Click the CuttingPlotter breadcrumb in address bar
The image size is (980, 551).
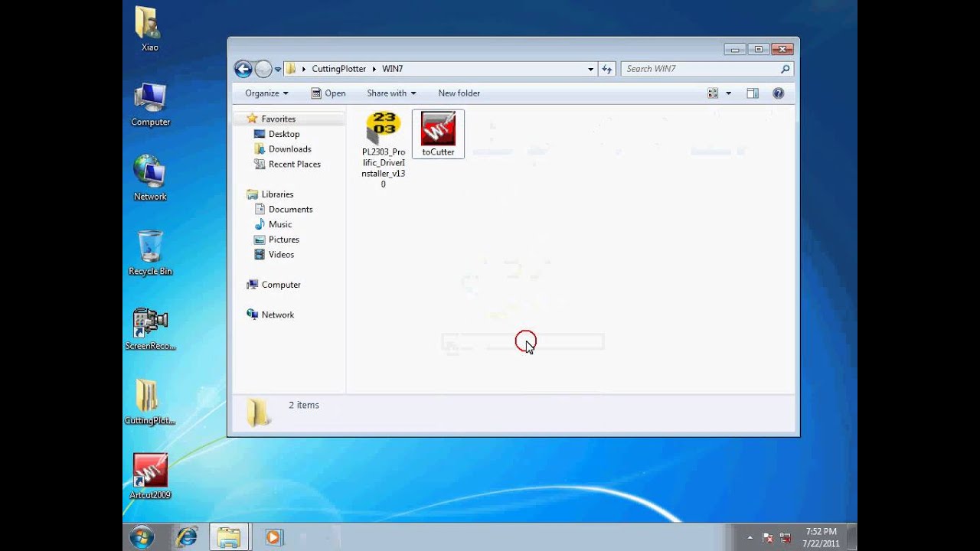[x=339, y=69]
